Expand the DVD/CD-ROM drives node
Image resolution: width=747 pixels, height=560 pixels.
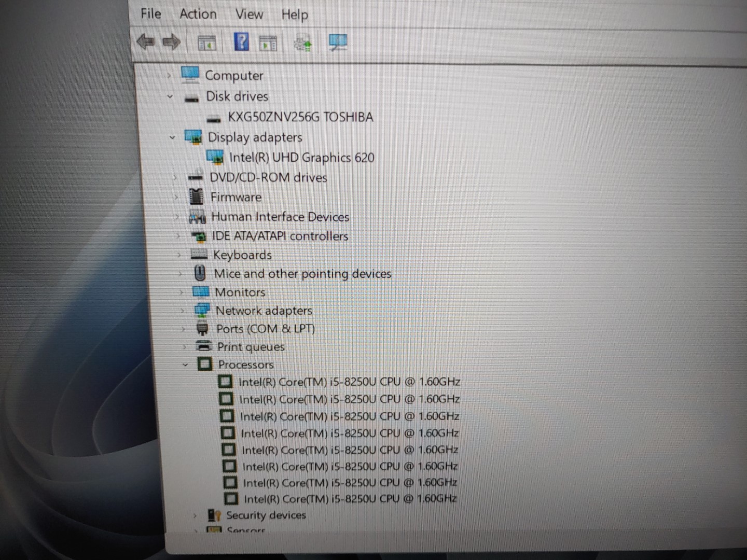click(175, 178)
